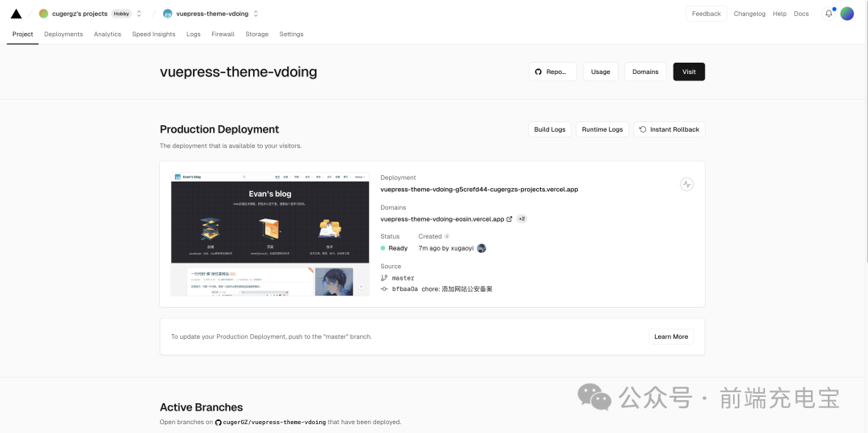Expand the team switcher chevrons
The height and width of the screenshot is (433, 868).
click(x=139, y=14)
